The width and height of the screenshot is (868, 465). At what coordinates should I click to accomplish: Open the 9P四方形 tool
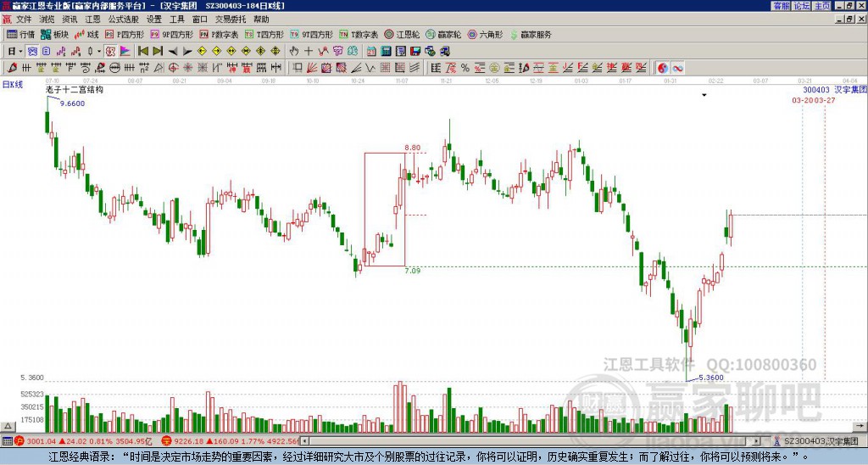(172, 34)
